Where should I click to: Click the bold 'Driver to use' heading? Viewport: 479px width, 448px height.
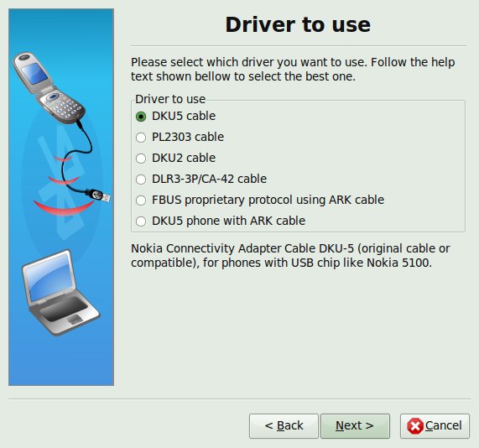(x=298, y=24)
